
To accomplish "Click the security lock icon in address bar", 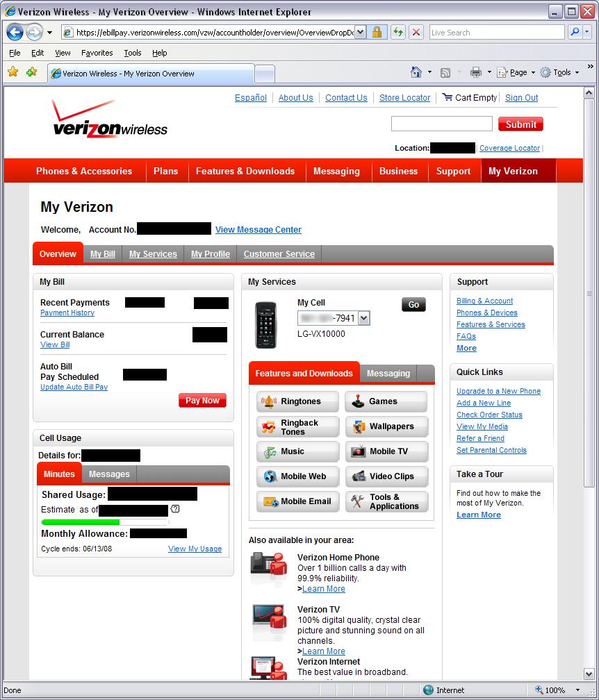I will pos(377,32).
